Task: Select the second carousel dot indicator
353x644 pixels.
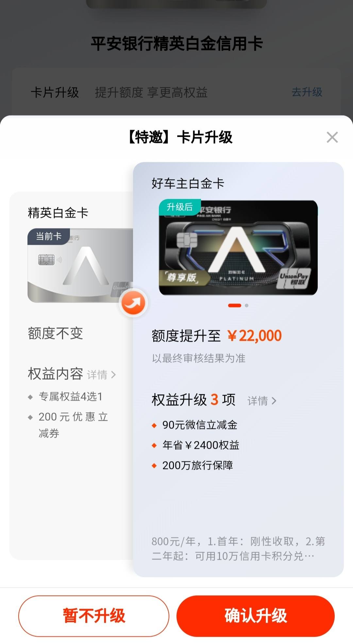Action: coord(246,306)
